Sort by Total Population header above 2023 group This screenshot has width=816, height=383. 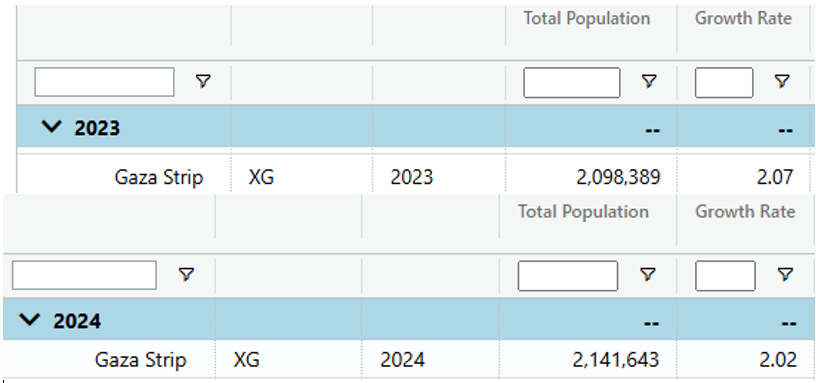pos(586,18)
